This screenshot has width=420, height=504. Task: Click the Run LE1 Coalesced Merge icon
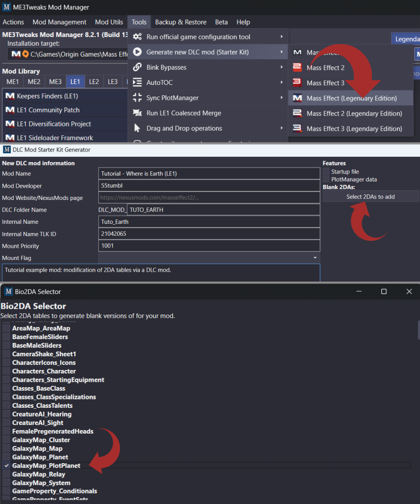[137, 113]
